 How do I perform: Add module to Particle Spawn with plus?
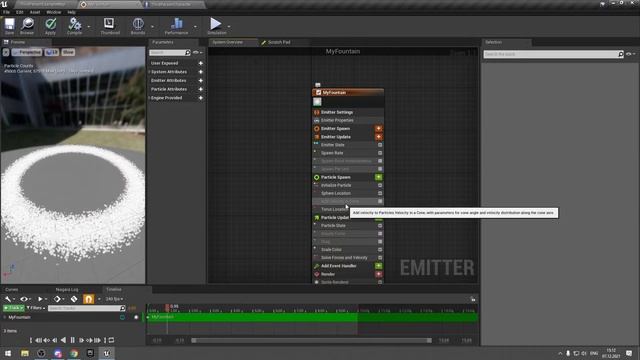pyautogui.click(x=378, y=177)
